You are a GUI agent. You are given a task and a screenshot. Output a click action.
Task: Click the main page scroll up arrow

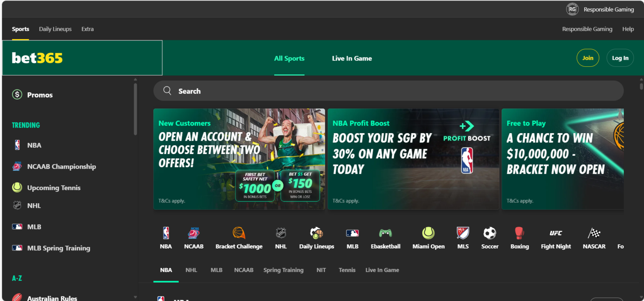(x=641, y=79)
